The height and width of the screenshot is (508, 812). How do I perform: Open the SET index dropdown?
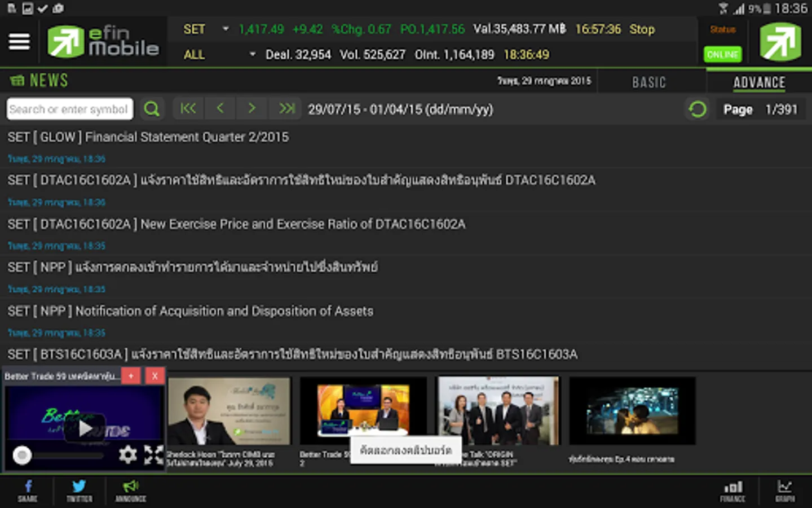pyautogui.click(x=206, y=29)
